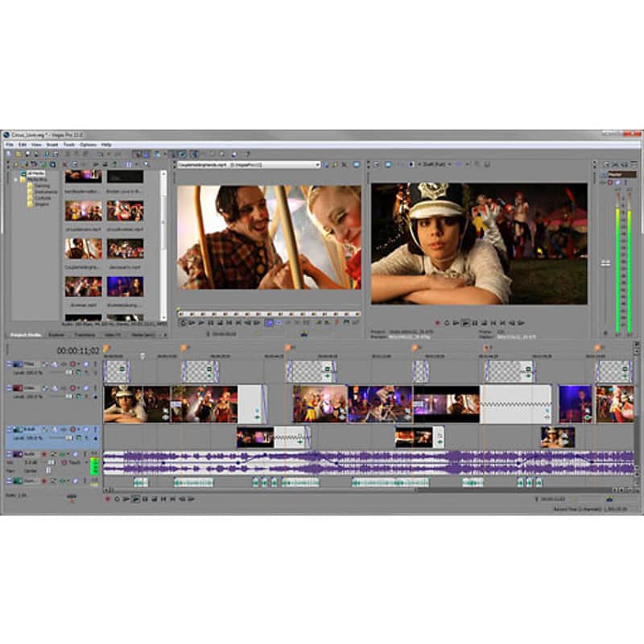Click the red X Remove Selected Media icon
The height and width of the screenshot is (644, 644).
[65, 164]
